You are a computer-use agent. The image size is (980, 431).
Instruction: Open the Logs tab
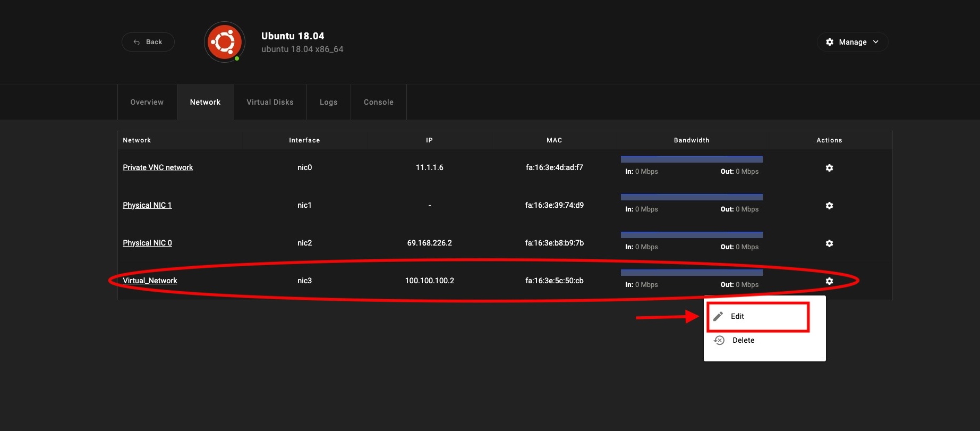click(328, 102)
